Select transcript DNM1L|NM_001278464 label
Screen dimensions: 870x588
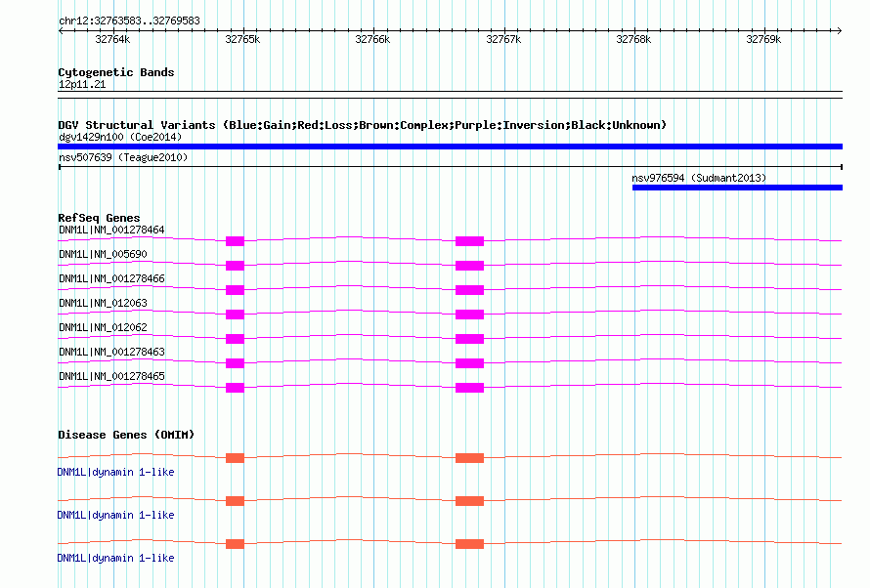111,230
